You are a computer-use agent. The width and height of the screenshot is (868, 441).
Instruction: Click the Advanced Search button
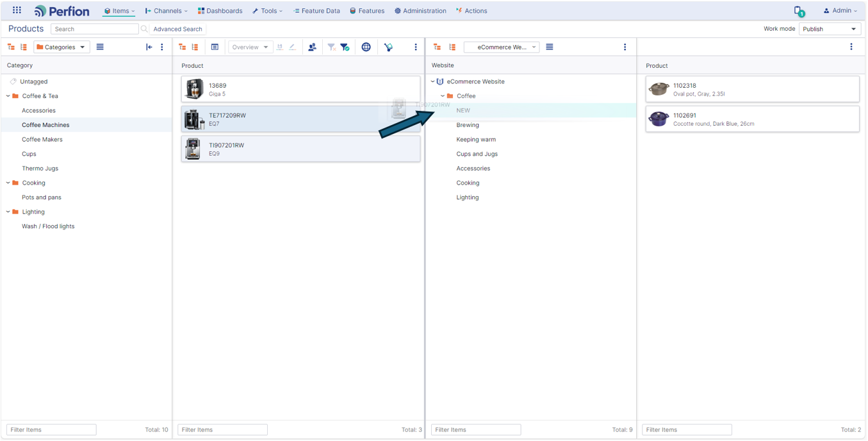[x=177, y=29]
